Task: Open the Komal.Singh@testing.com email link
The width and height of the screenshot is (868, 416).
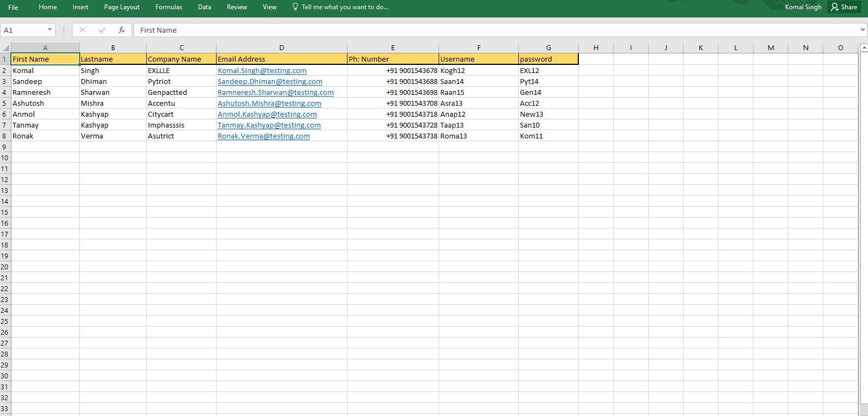Action: pos(262,70)
